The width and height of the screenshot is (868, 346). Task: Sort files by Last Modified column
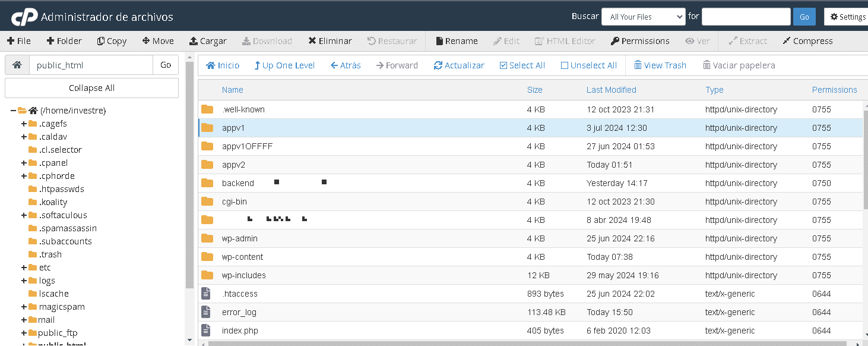point(611,90)
